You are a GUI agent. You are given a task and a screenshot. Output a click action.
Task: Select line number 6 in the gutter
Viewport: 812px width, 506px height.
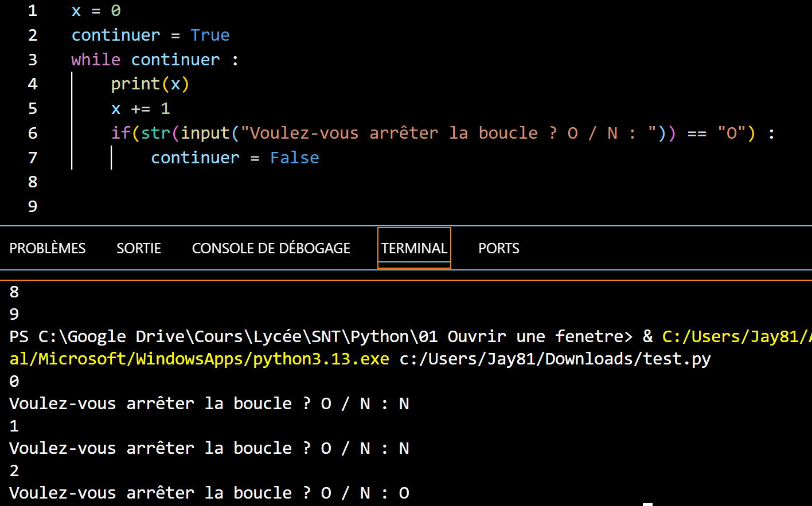(x=33, y=133)
